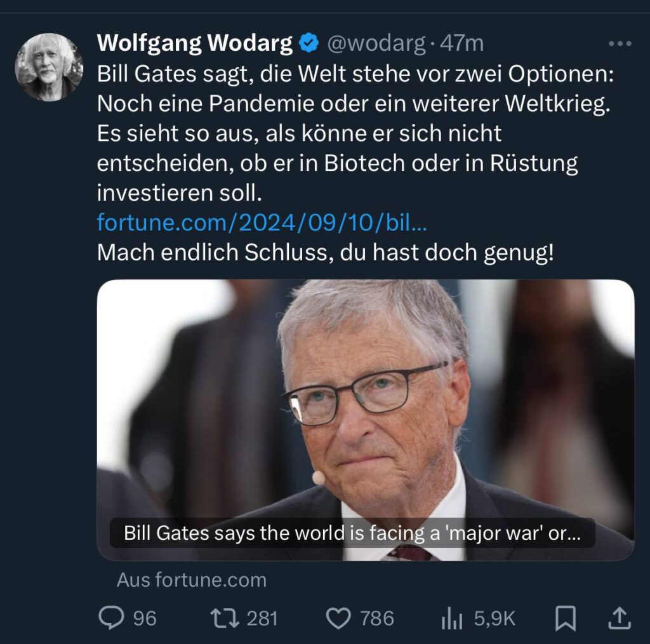
Task: Click the 96 replies count
Action: [x=145, y=619]
